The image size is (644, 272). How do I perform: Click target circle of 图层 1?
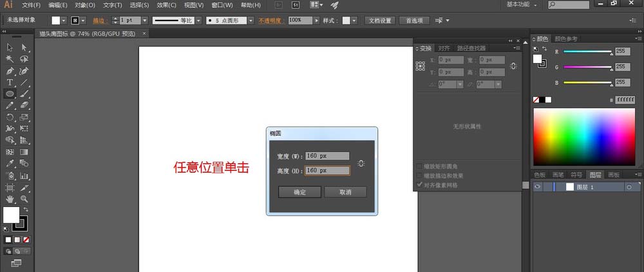click(x=629, y=187)
